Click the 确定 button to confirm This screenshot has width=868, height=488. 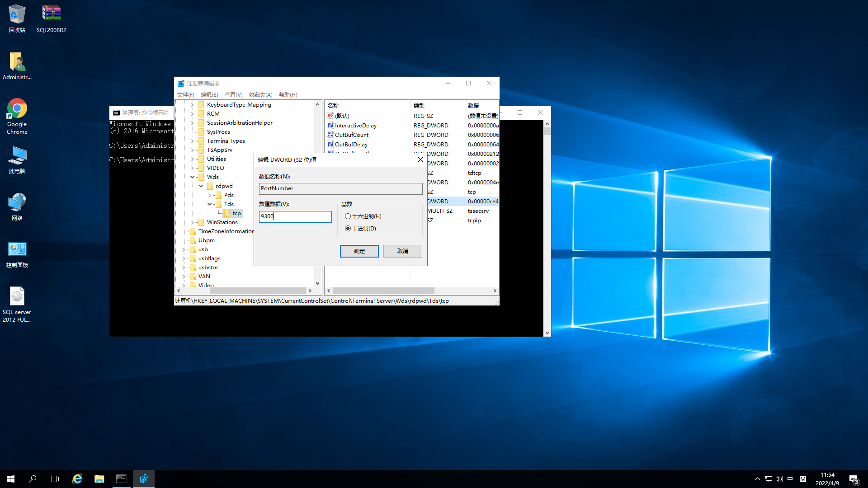pos(359,251)
